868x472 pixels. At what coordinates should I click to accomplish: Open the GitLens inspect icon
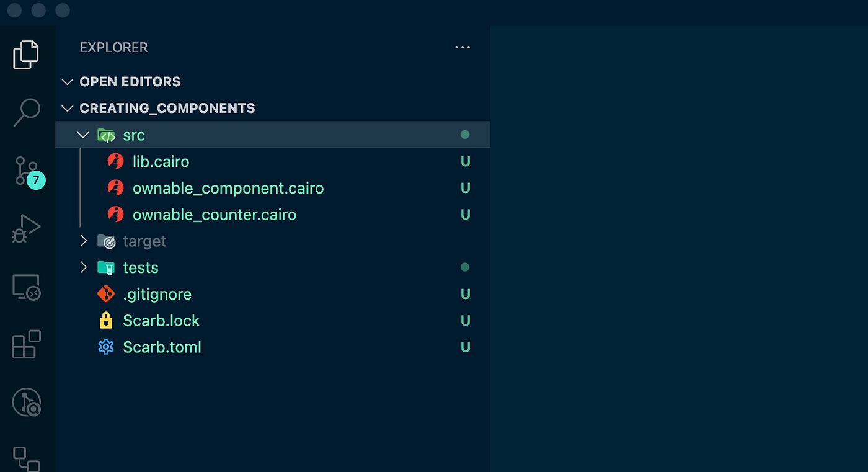click(26, 403)
